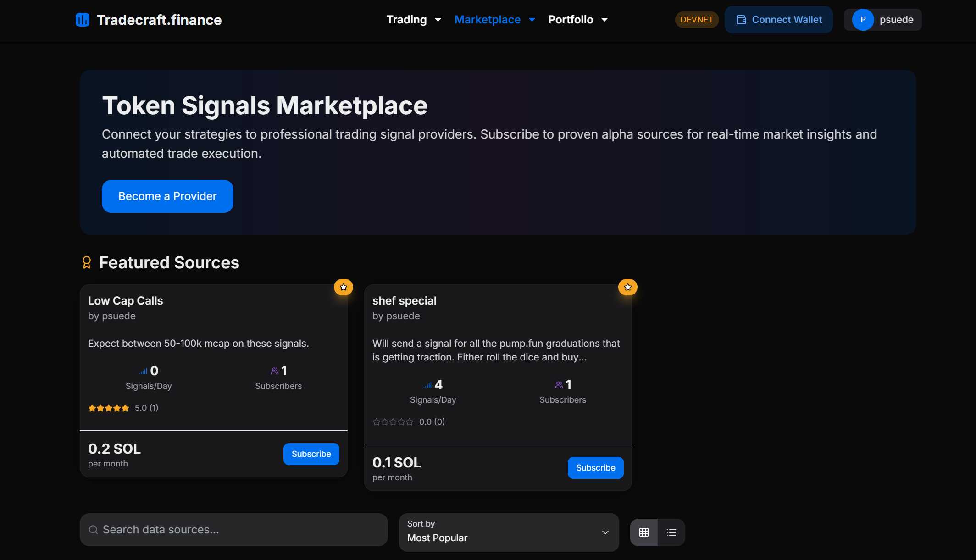Viewport: 976px width, 560px height.
Task: Click the featured star badge on shef special
Action: 628,287
